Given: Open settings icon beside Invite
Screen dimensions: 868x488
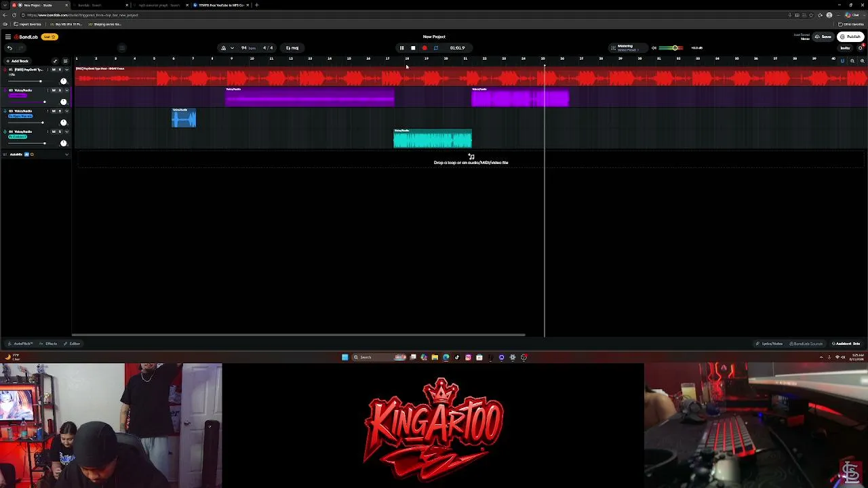Looking at the screenshot, I should tap(861, 48).
